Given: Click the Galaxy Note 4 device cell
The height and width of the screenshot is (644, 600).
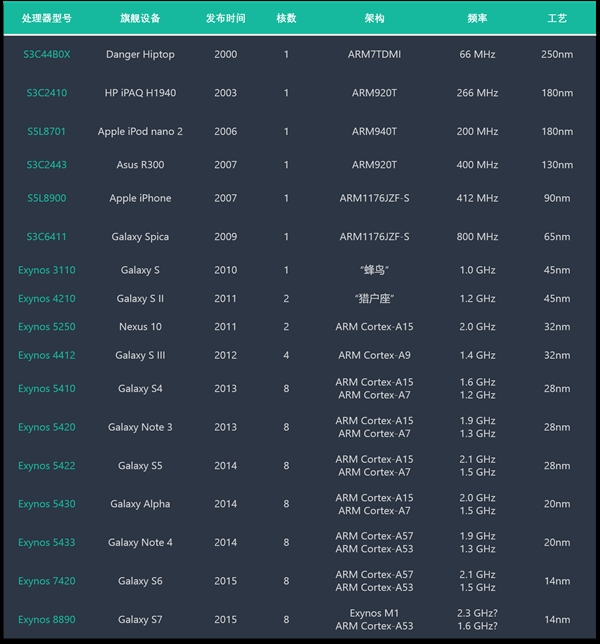Looking at the screenshot, I should click(140, 542).
